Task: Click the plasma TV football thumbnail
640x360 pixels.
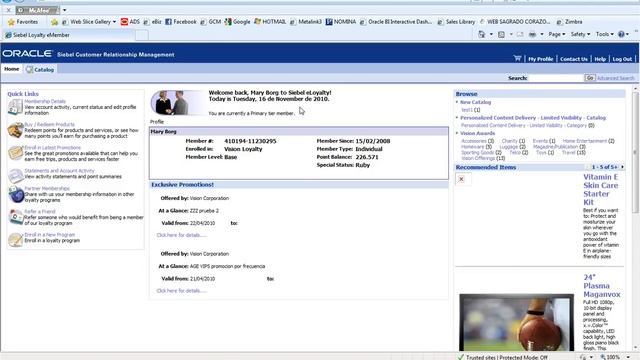Action: pos(516,322)
